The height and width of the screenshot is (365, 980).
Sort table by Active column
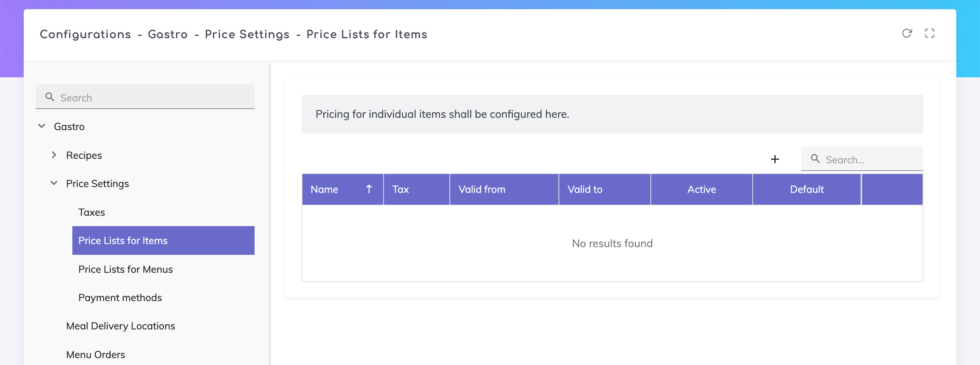pos(701,189)
